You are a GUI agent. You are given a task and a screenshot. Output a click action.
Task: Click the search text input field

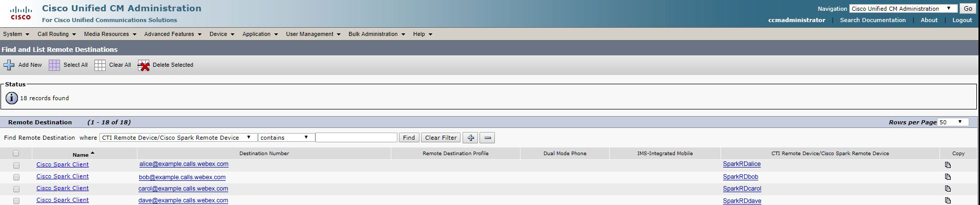[356, 138]
